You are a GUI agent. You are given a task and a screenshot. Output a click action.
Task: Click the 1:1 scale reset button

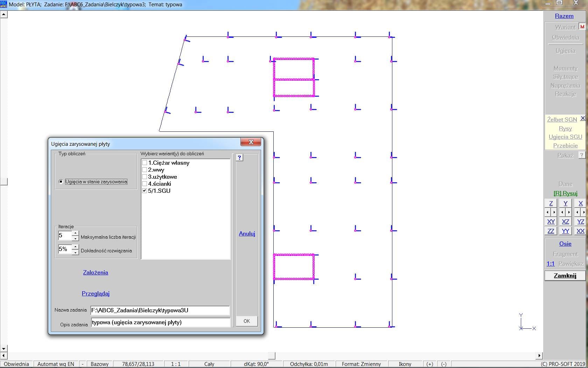coord(551,264)
